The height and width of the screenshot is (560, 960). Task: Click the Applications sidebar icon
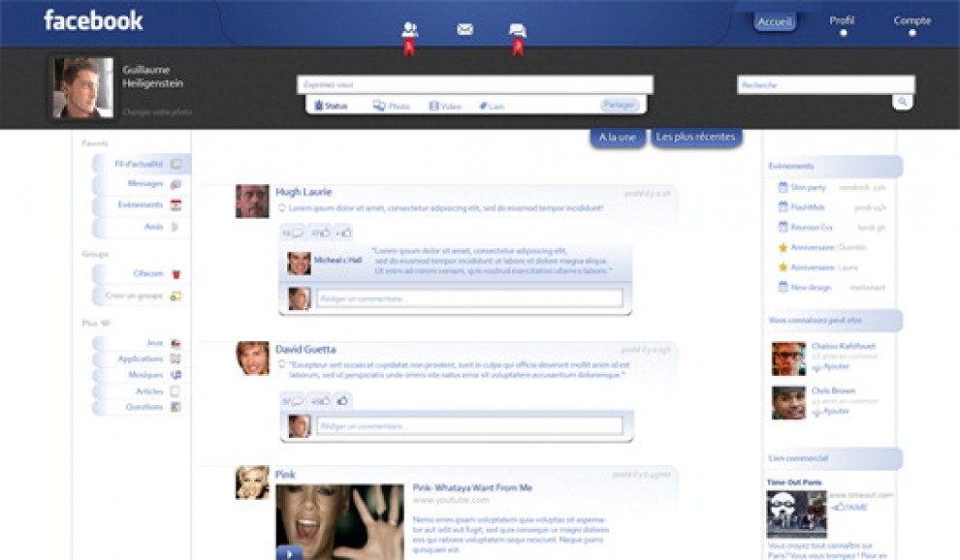pos(176,358)
